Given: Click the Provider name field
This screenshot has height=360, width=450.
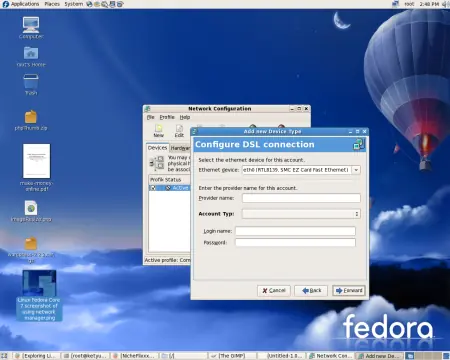Looking at the screenshot, I should pos(301,198).
